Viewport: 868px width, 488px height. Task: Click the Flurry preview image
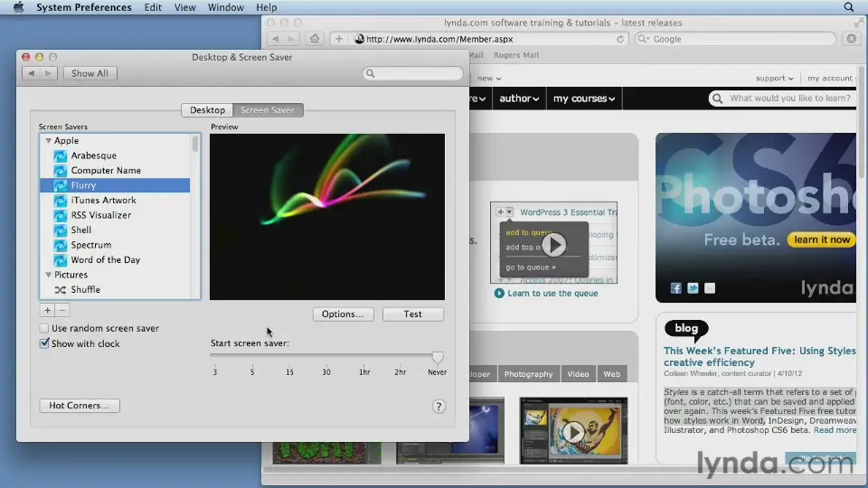pyautogui.click(x=327, y=217)
